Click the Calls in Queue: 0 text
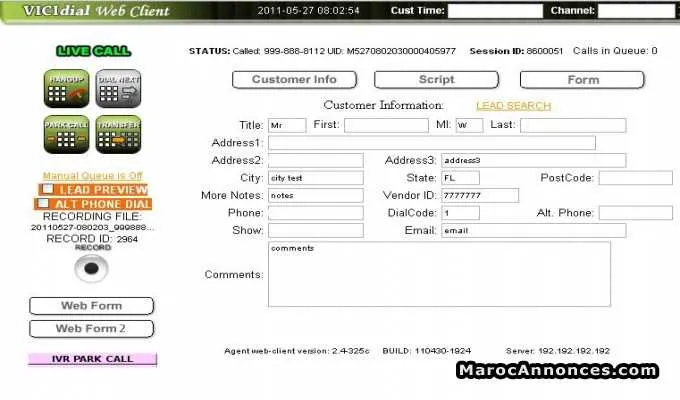Viewport: 680px width, 400px height. pos(615,51)
